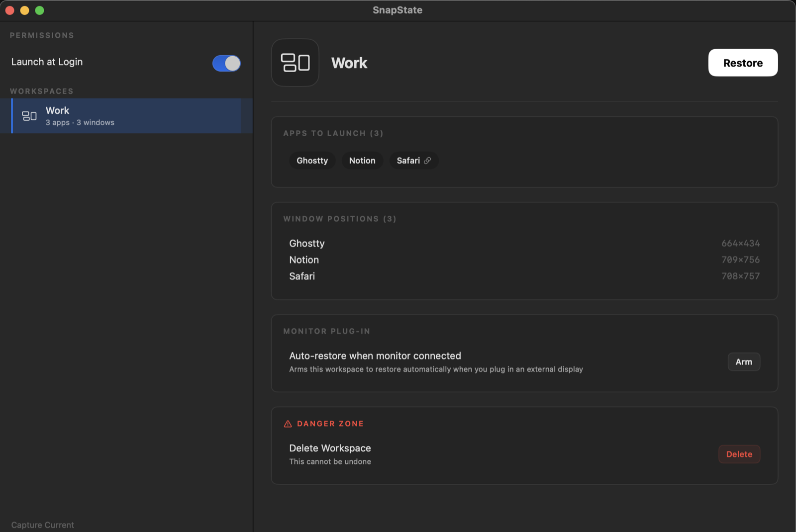Click the Work title in the header
Screen dimensions: 796x532
click(x=349, y=63)
